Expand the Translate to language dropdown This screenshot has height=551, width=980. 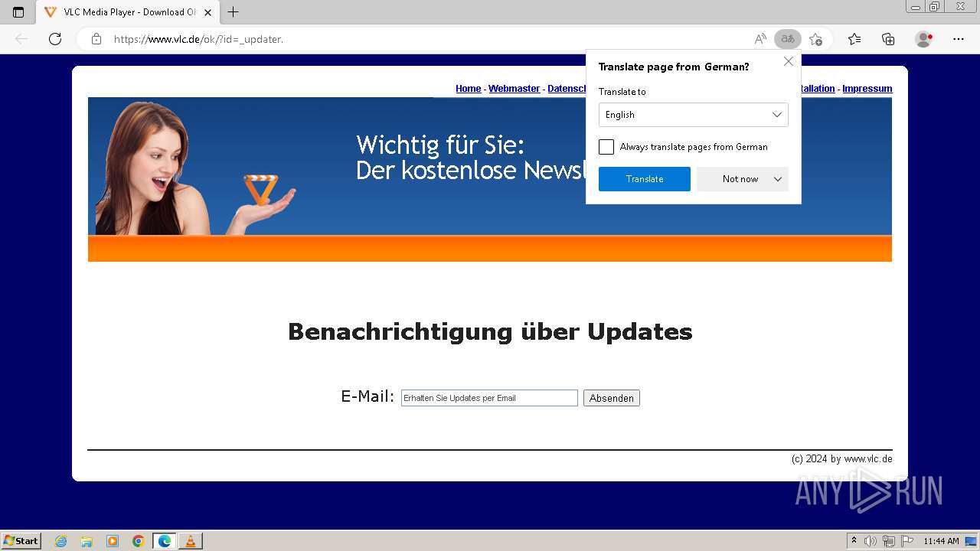click(x=694, y=115)
